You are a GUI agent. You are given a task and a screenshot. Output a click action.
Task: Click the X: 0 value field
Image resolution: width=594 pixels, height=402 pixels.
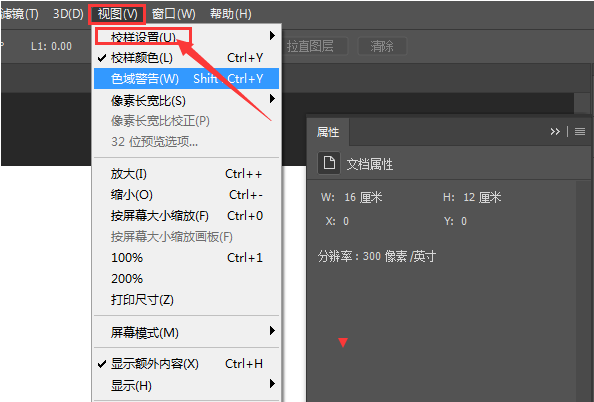[346, 221]
